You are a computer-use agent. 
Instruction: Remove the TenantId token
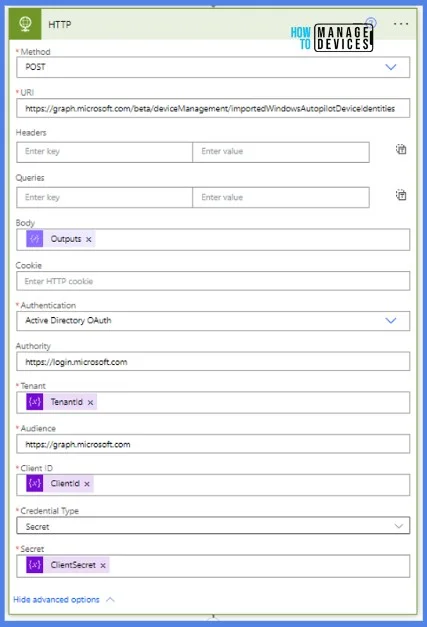[90, 402]
